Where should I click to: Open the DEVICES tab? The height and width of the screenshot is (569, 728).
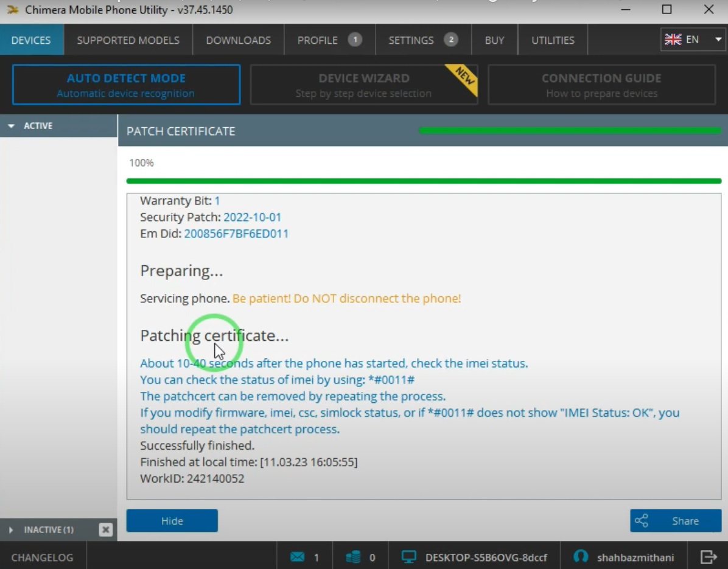pyautogui.click(x=31, y=40)
